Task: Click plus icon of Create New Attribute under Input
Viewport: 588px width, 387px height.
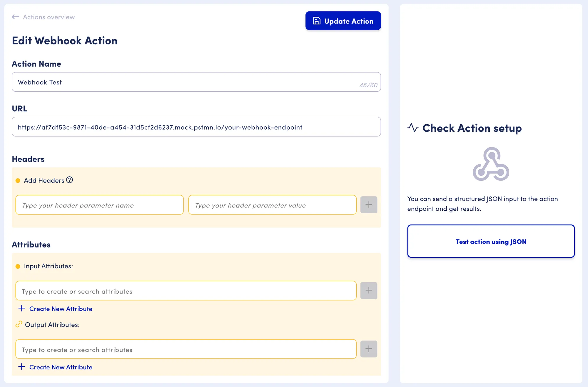Action: coord(21,308)
